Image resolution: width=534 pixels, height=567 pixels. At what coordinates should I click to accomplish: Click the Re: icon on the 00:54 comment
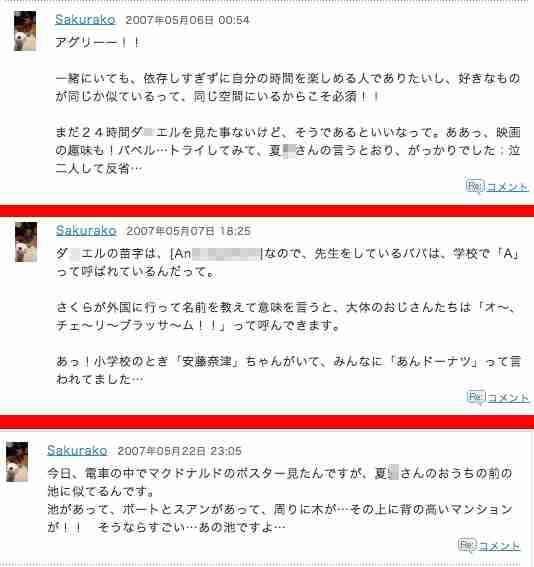475,186
